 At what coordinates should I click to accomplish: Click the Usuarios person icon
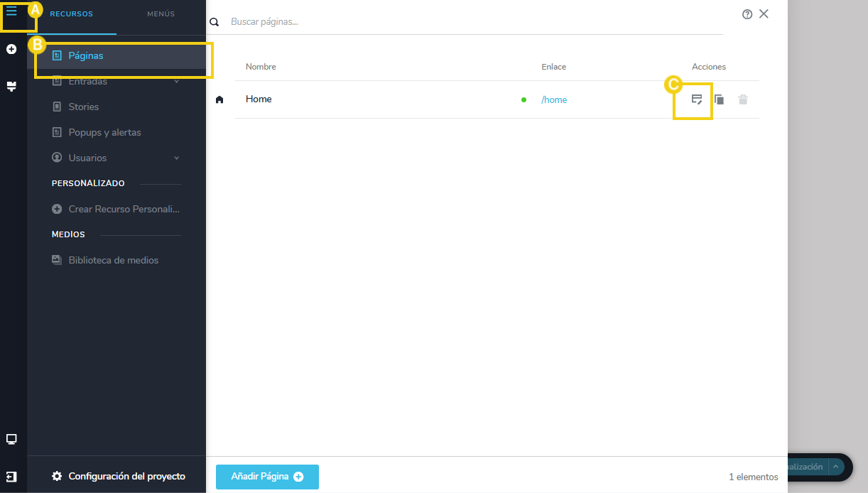pos(57,158)
